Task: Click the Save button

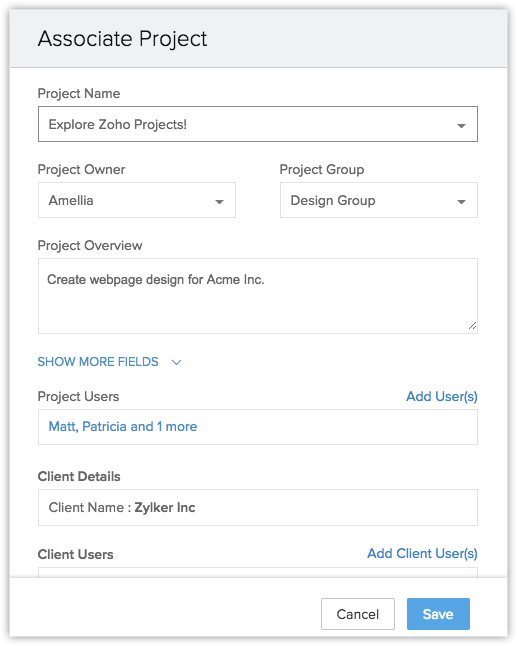Action: [438, 614]
